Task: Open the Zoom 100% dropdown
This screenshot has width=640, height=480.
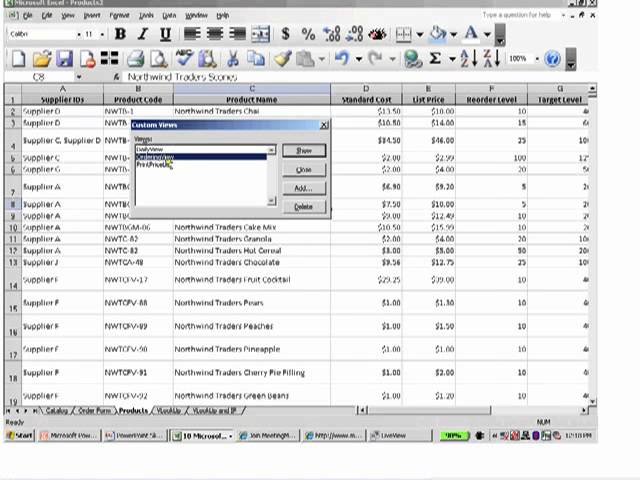Action: [537, 59]
